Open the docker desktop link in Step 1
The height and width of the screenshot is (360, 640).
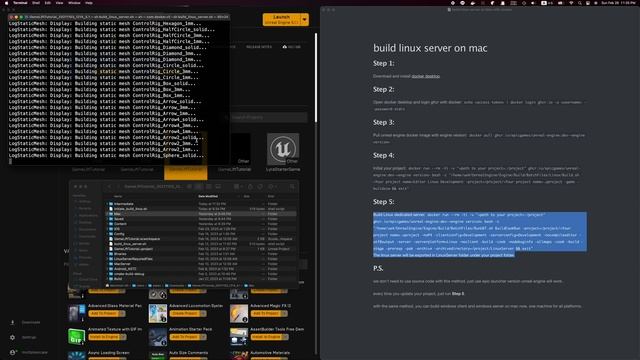pos(426,76)
